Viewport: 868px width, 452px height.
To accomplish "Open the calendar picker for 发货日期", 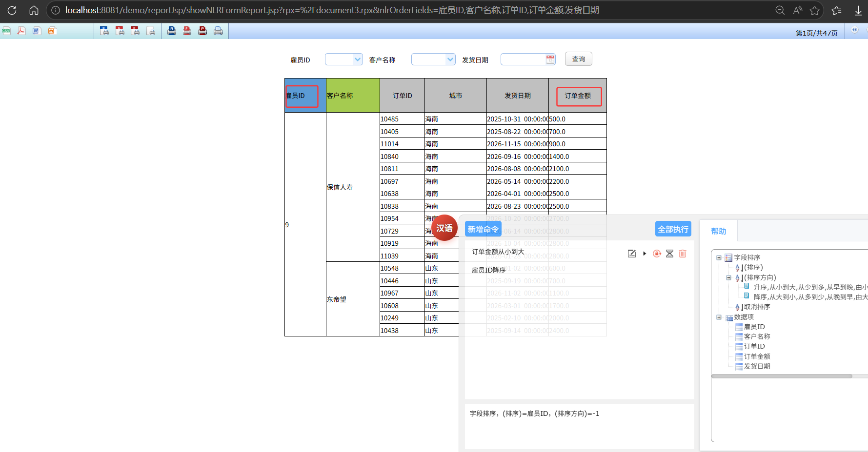I will tap(550, 59).
